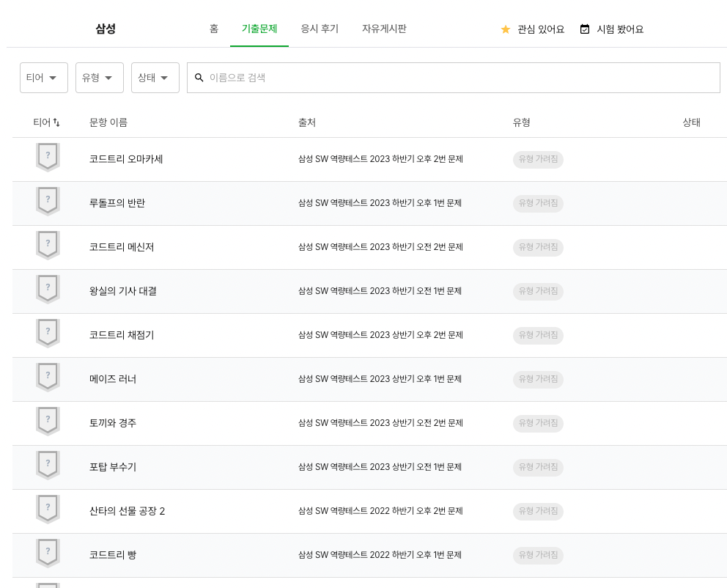Image resolution: width=727 pixels, height=588 pixels.
Task: Reveal 유형 가려짐 badge for 왕실의 기사 대결
Action: pyautogui.click(x=538, y=291)
